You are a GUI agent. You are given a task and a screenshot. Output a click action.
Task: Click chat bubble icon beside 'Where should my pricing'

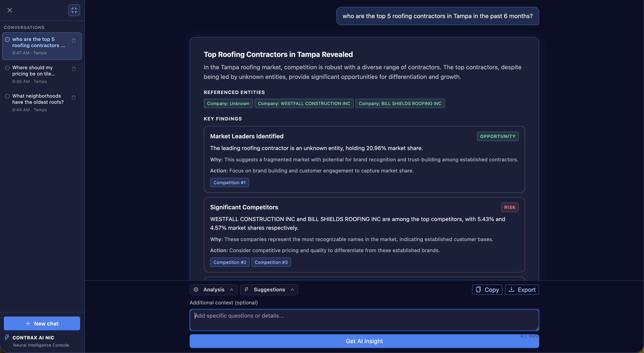click(x=7, y=68)
